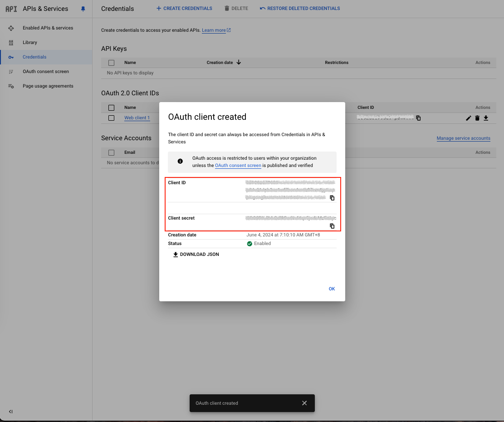Edit Web client 1 with pencil icon

tap(468, 118)
